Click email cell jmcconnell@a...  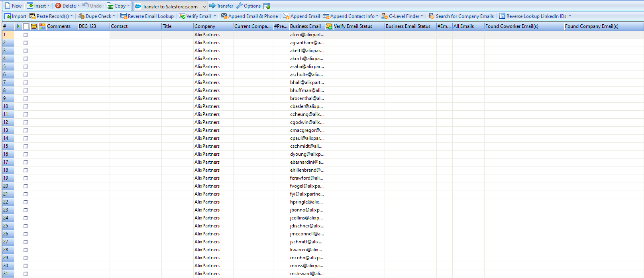[x=307, y=234]
